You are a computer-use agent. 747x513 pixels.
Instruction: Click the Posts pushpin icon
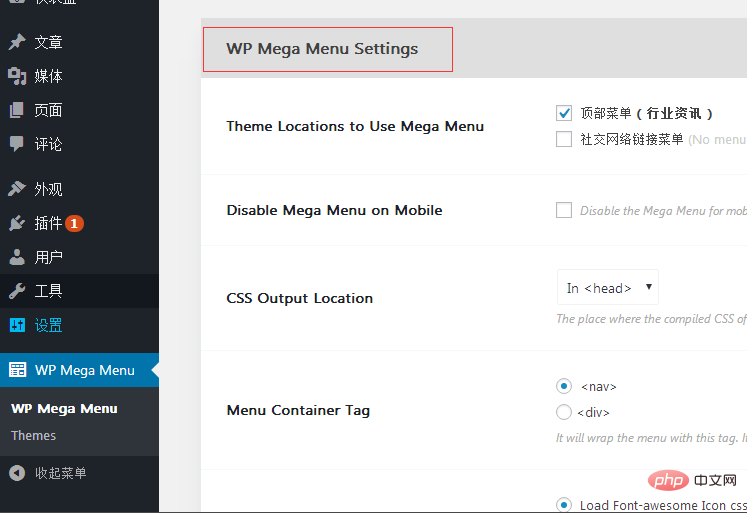coord(17,42)
